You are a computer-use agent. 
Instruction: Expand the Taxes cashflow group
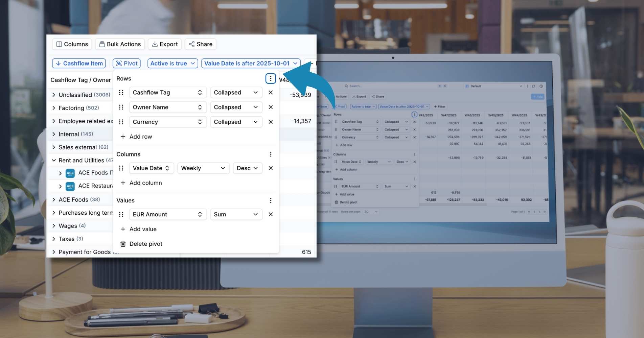pyautogui.click(x=53, y=239)
